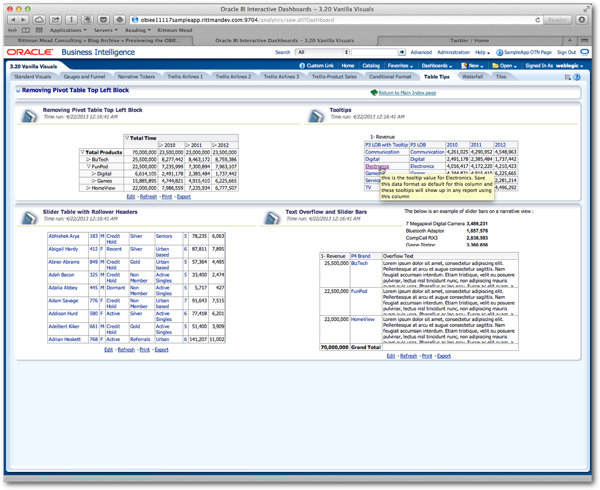Click the Return to Main Index page link
This screenshot has width=600, height=490.
point(407,93)
